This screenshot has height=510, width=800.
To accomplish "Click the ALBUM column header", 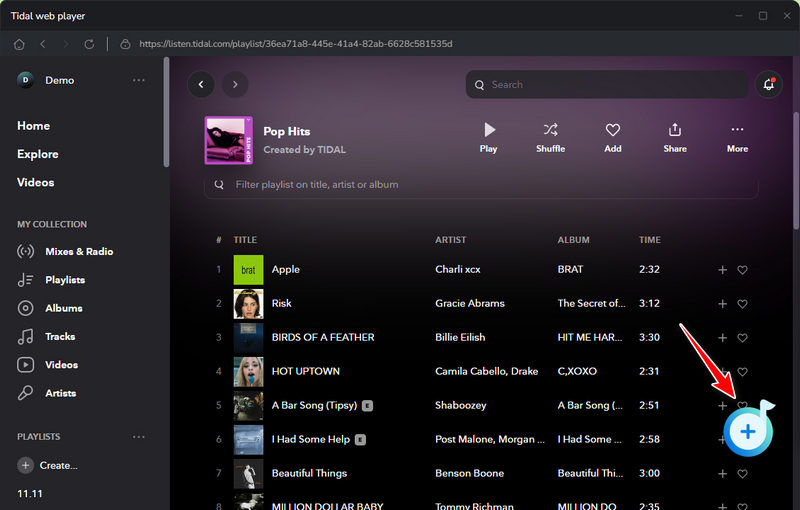I will [573, 240].
